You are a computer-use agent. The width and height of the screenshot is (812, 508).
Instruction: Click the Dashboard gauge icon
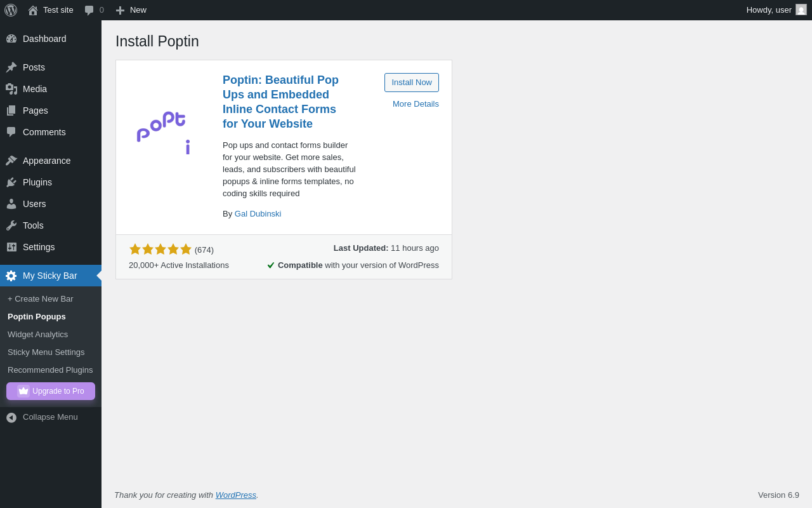coord(11,39)
